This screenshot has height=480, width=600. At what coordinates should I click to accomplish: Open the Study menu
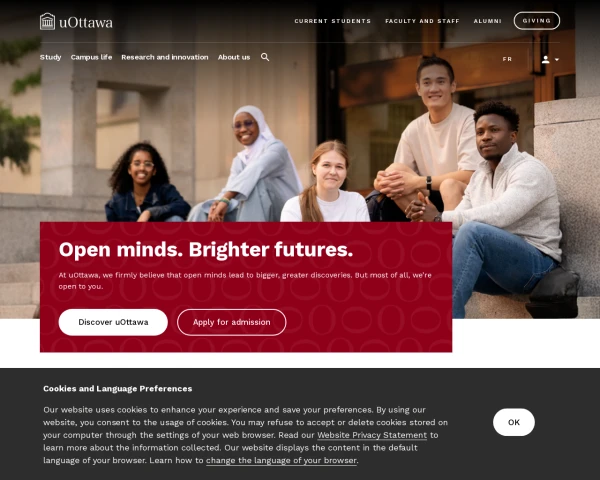[x=51, y=57]
